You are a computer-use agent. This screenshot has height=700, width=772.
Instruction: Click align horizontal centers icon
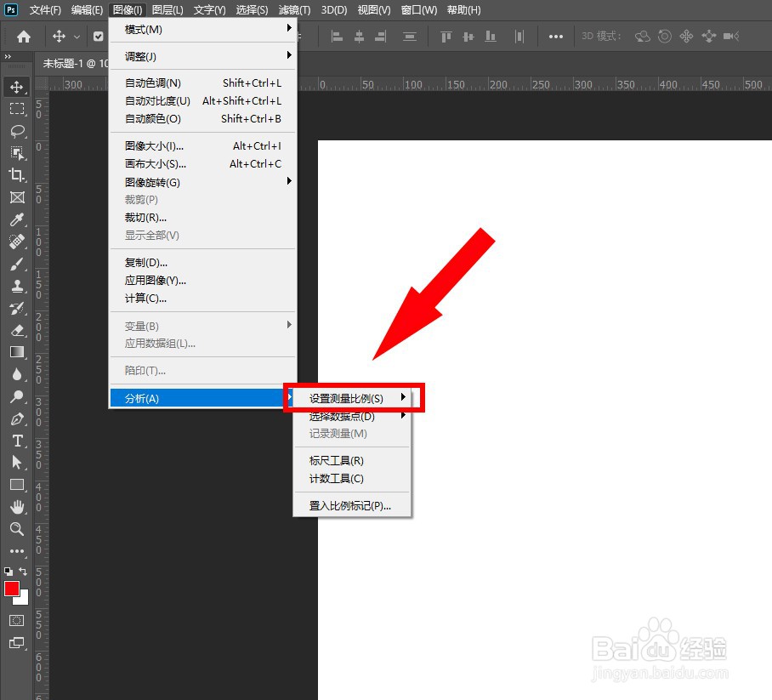click(x=360, y=37)
